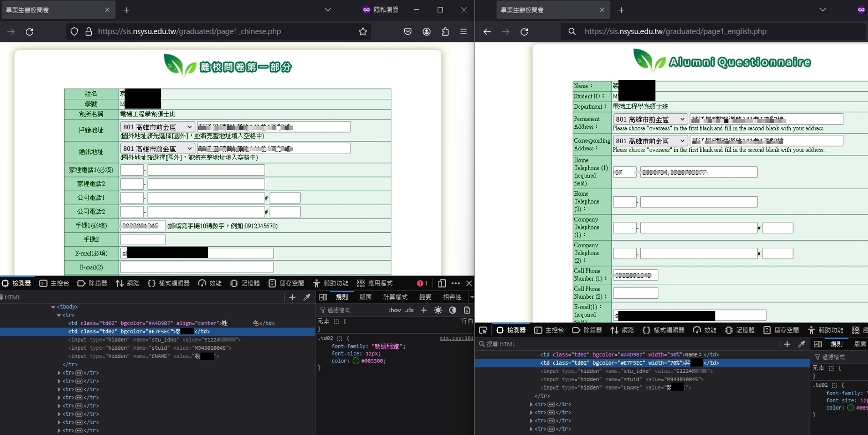Open 計算樣式 tab in left inspector sidebar
This screenshot has width=868, height=435.
coord(395,297)
